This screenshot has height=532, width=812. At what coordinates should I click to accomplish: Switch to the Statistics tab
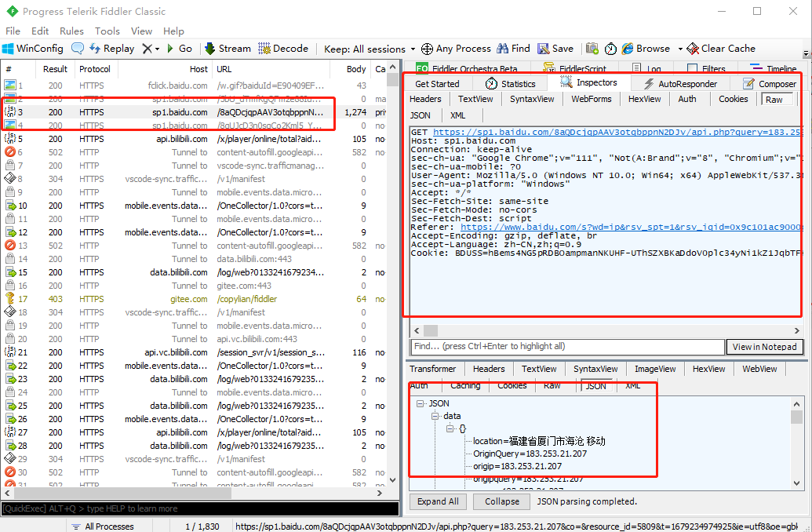point(511,84)
